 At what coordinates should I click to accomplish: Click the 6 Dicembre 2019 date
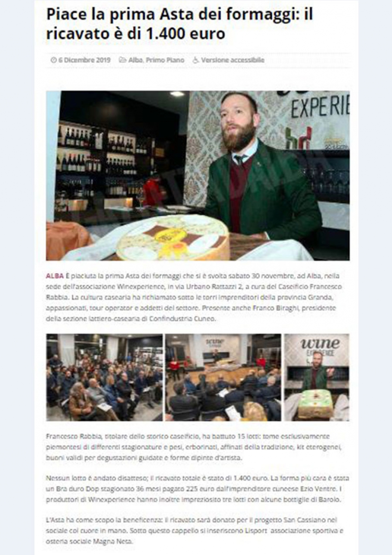(x=85, y=60)
